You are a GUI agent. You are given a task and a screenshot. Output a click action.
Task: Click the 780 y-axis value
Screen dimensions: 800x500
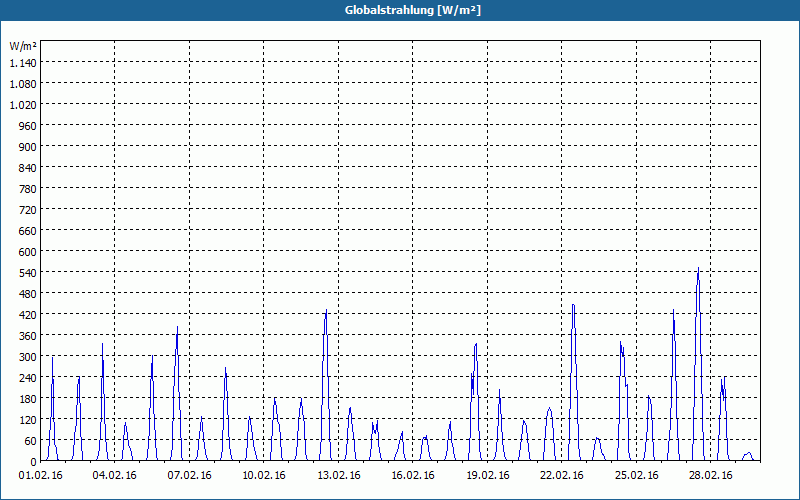tap(28, 189)
